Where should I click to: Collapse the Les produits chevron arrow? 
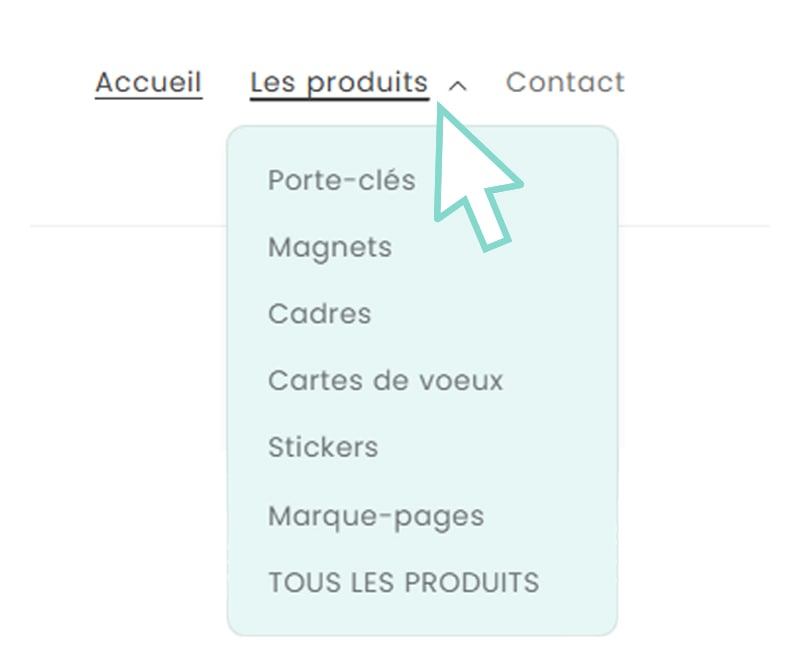click(x=457, y=85)
